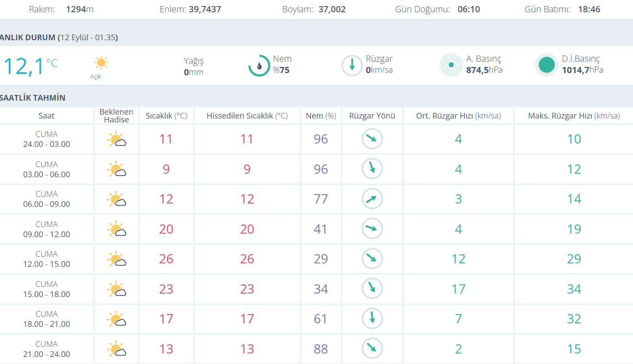This screenshot has width=633, height=364.
Task: Click the 'Rüzgar Yönü' column header
Action: pos(372,116)
